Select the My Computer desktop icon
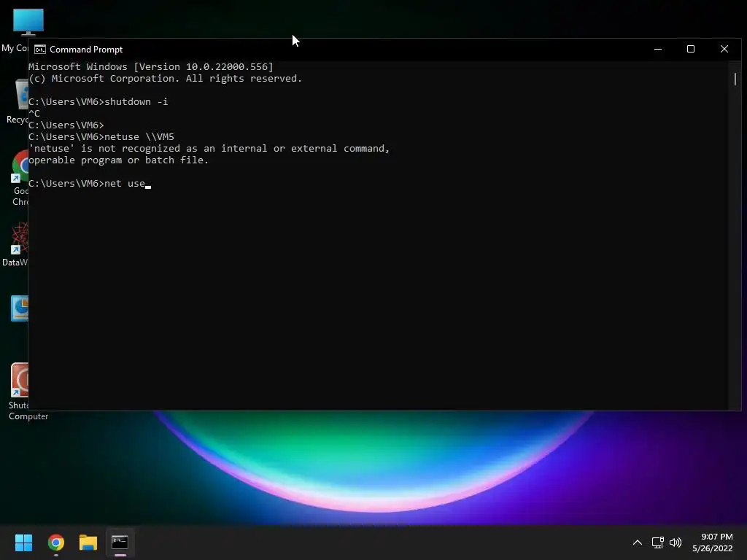This screenshot has height=560, width=747. [x=28, y=23]
